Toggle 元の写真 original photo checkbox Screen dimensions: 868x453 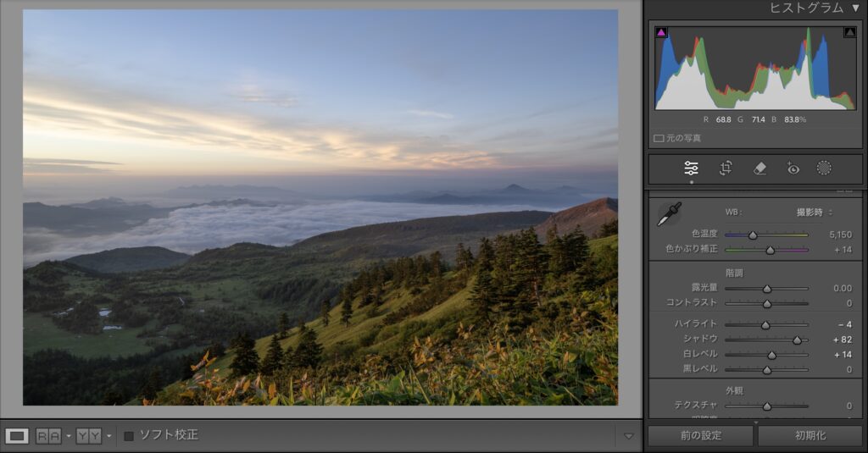click(x=659, y=138)
